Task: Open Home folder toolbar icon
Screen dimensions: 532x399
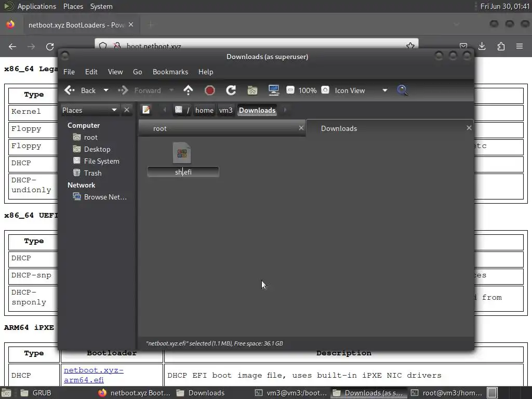Action: (252, 90)
